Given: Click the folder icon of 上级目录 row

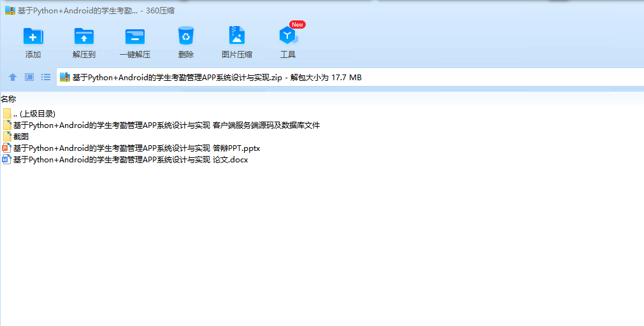Looking at the screenshot, I should tap(7, 114).
